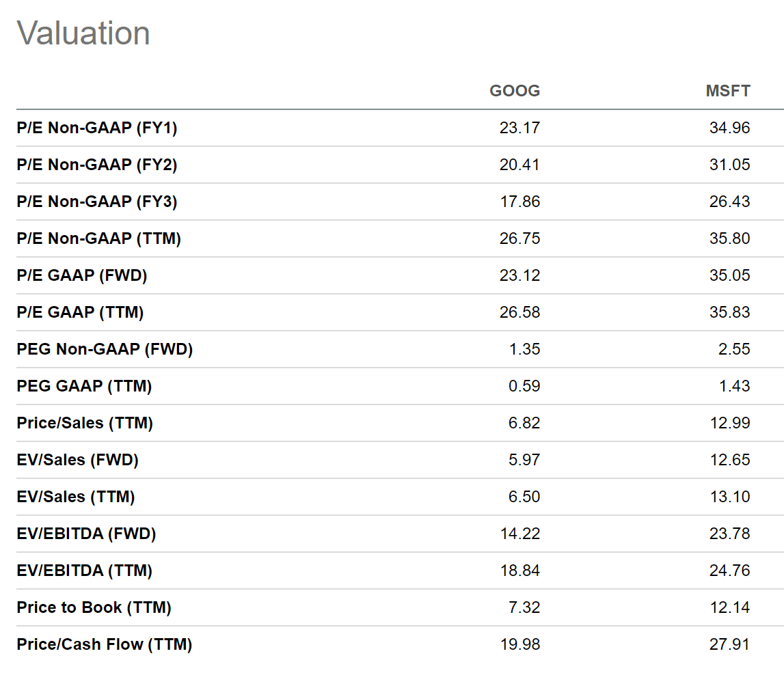784x673 pixels.
Task: Click the EV/EBITDA (FWD) metric label
Action: 87,534
